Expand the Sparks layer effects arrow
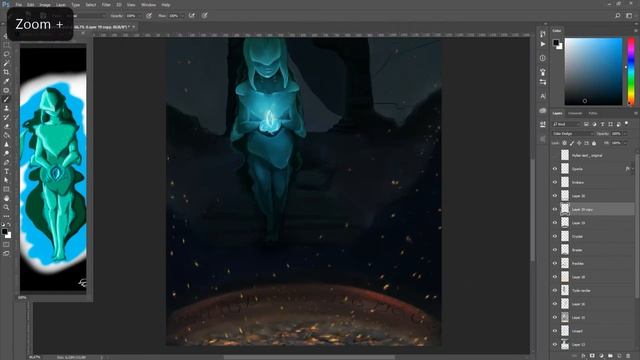The width and height of the screenshot is (640, 360). click(x=633, y=169)
